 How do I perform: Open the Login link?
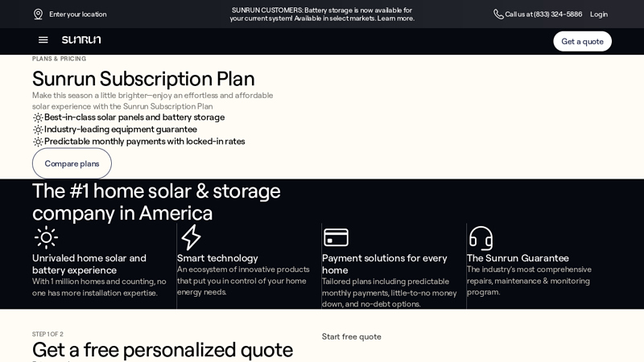pos(599,14)
